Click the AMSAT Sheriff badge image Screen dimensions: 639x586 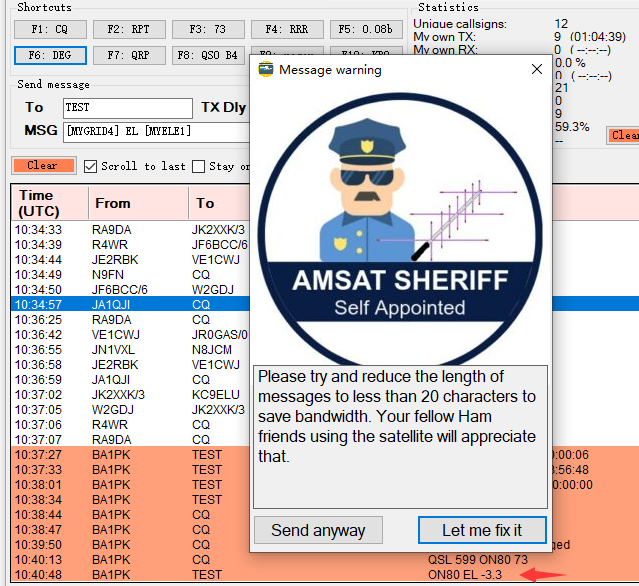pos(400,228)
